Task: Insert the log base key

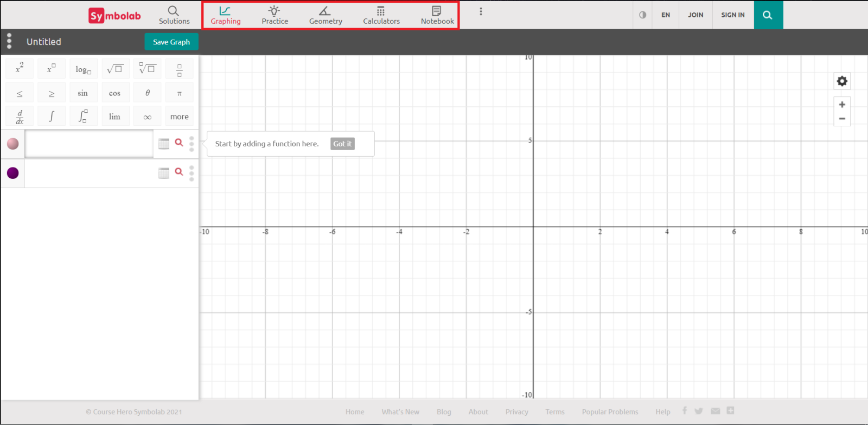Action: coord(84,69)
